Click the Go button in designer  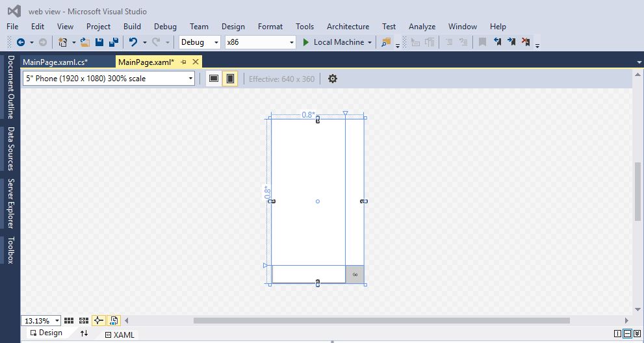[x=355, y=274]
